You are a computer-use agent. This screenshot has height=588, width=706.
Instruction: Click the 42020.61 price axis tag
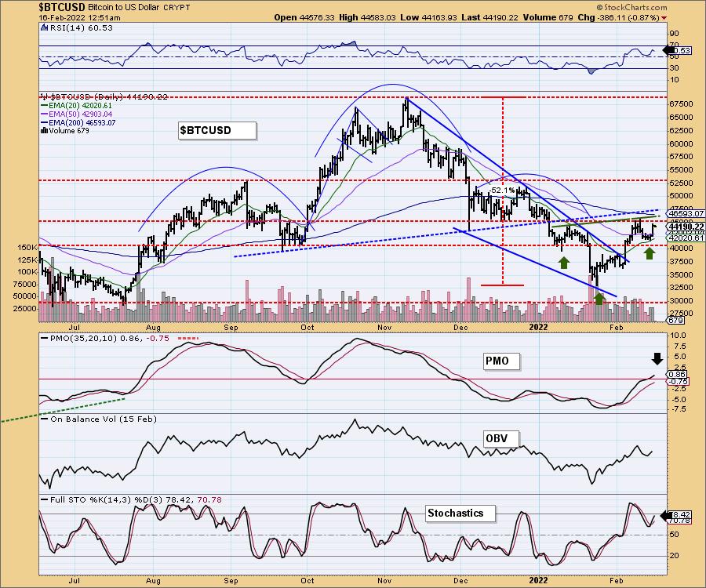point(686,238)
